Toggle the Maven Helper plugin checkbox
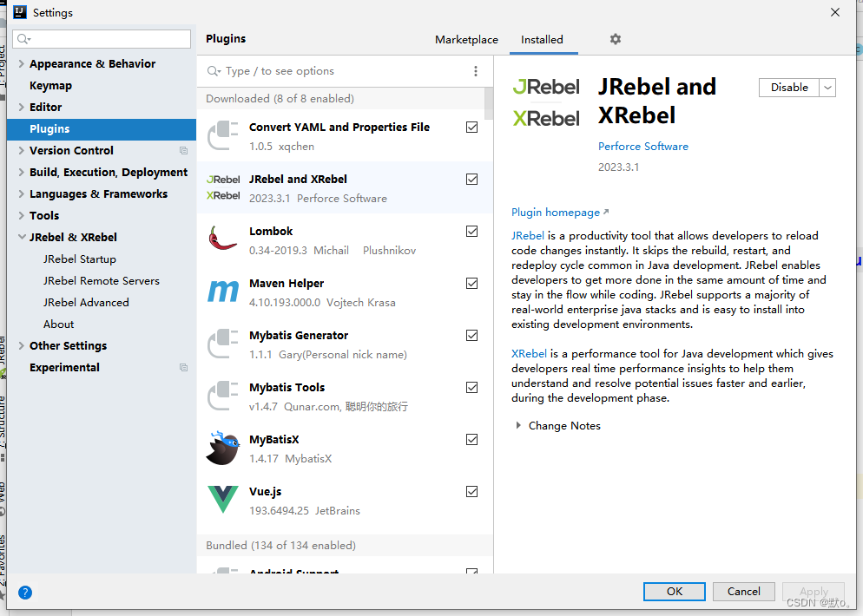The image size is (863, 616). [x=471, y=283]
